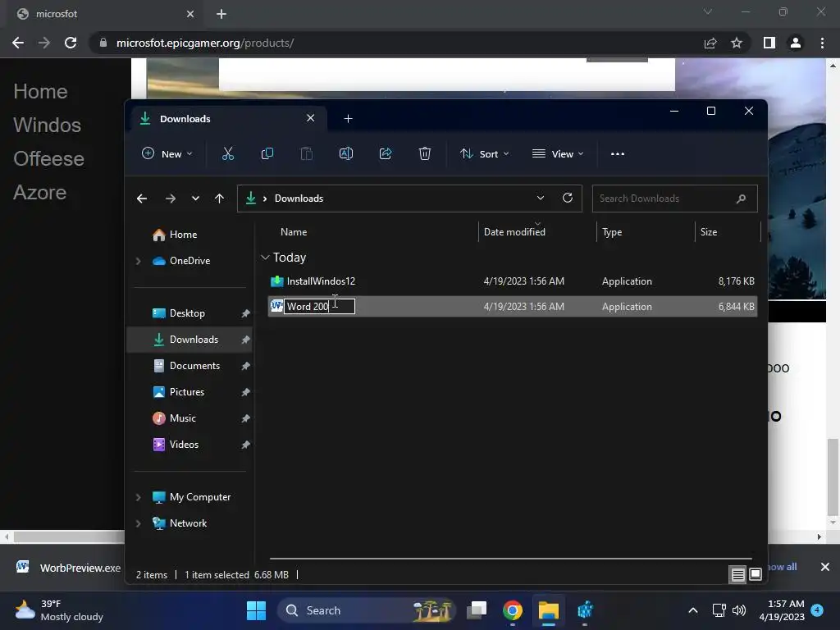Add a new Explorer tab
Image resolution: width=840 pixels, height=630 pixels.
pos(348,118)
